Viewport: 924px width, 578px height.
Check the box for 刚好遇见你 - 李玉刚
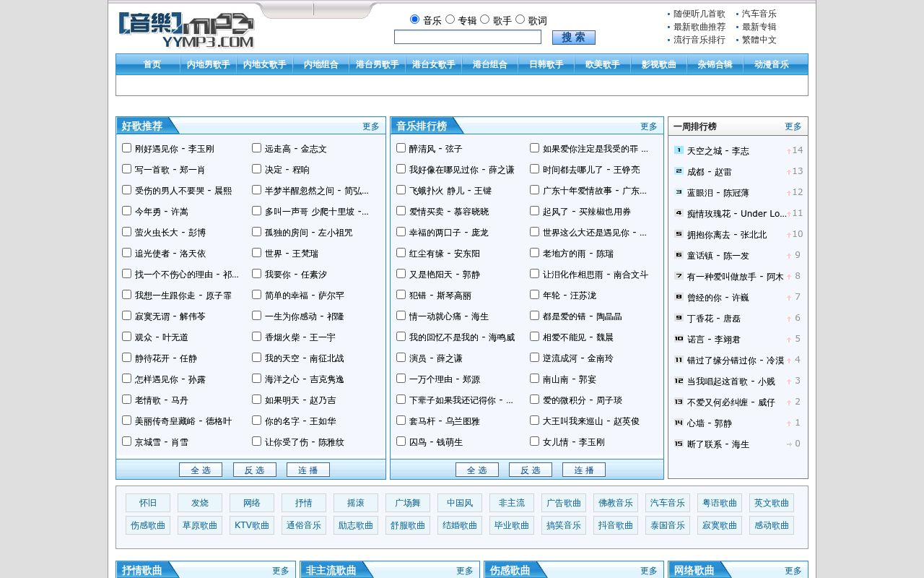point(126,147)
